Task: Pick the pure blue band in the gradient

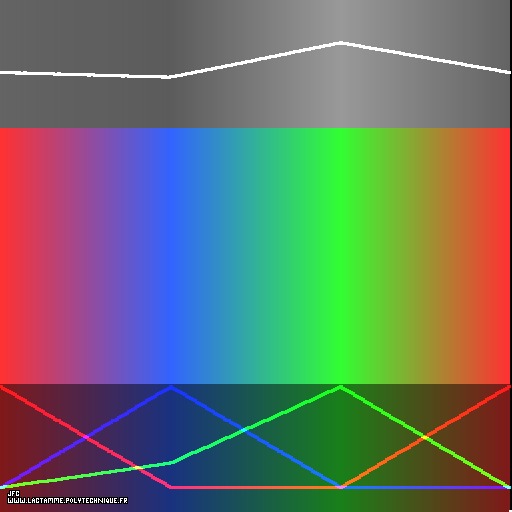Action: click(x=171, y=256)
